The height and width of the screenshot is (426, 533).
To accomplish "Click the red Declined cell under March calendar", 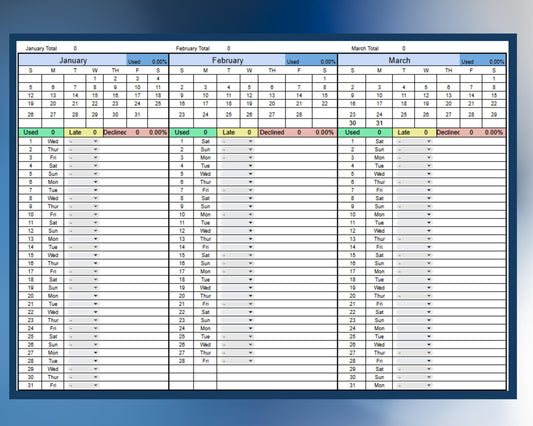I will pos(471,133).
